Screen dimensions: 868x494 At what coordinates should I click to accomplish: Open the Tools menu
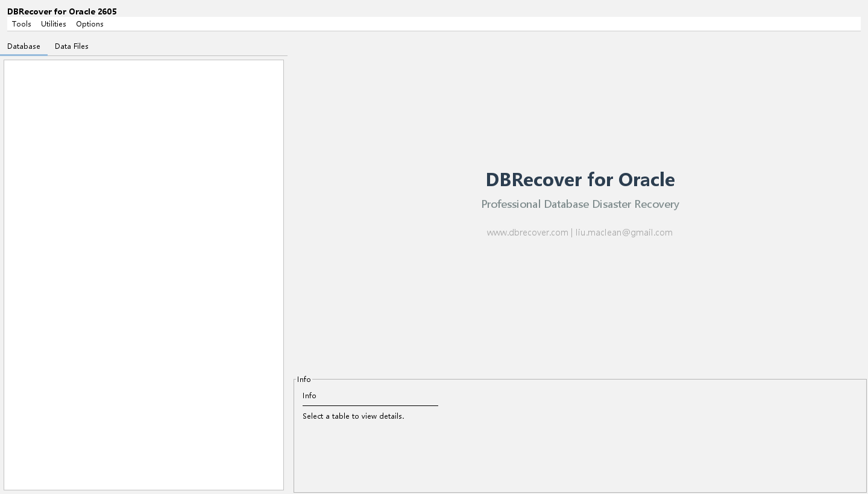pyautogui.click(x=22, y=24)
